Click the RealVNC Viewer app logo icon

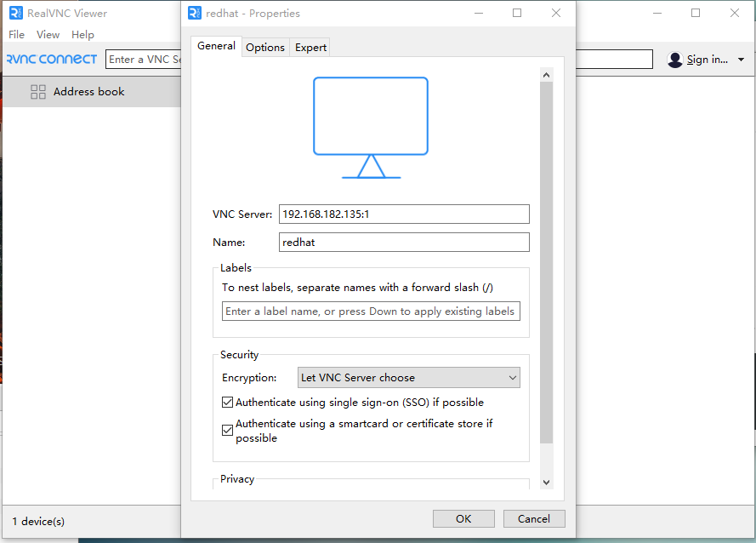tap(16, 13)
